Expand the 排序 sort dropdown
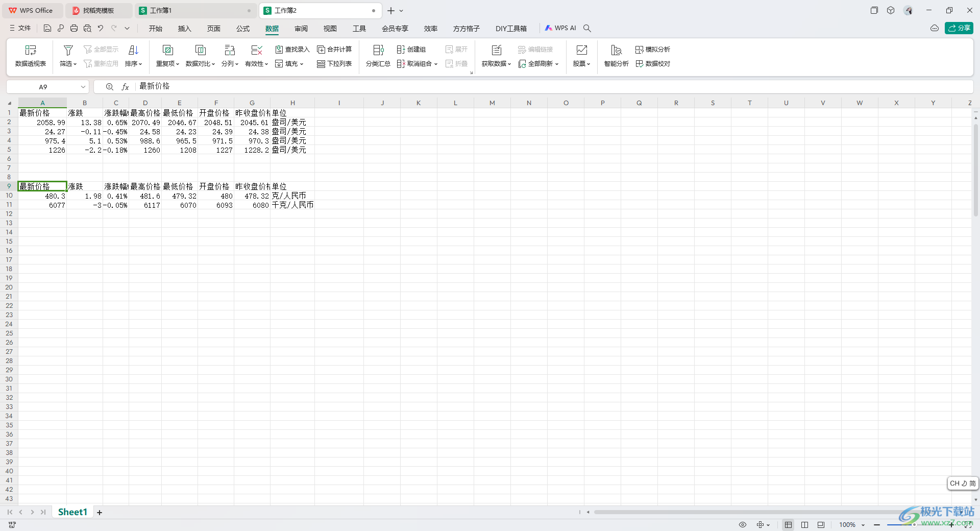The height and width of the screenshot is (531, 980). tap(133, 64)
